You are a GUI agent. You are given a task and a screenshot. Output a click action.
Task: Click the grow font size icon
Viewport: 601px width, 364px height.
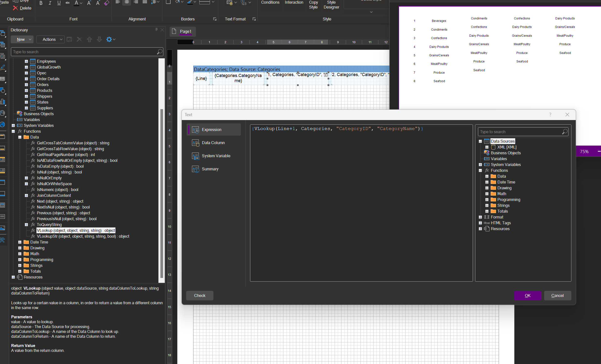[89, 3]
